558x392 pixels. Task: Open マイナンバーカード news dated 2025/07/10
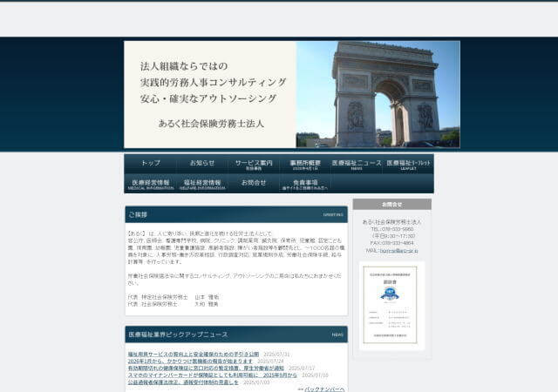[x=213, y=375]
